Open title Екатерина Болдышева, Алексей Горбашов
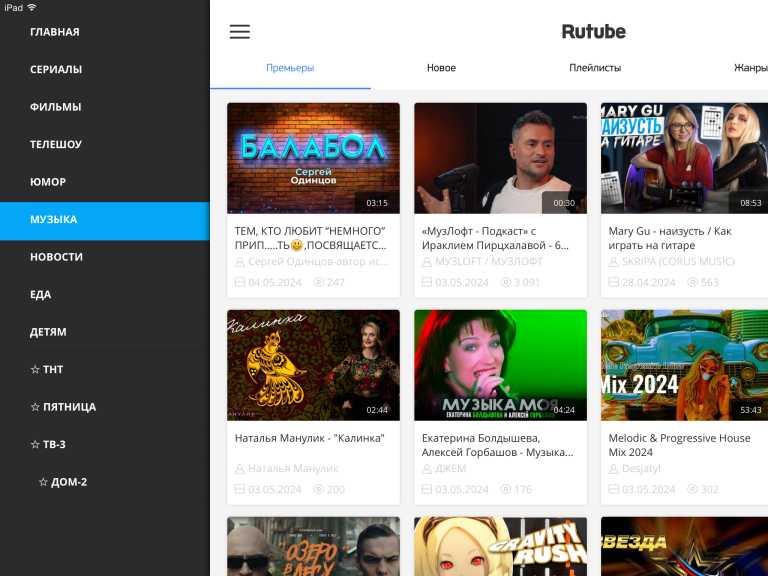This screenshot has width=768, height=576. click(x=497, y=445)
